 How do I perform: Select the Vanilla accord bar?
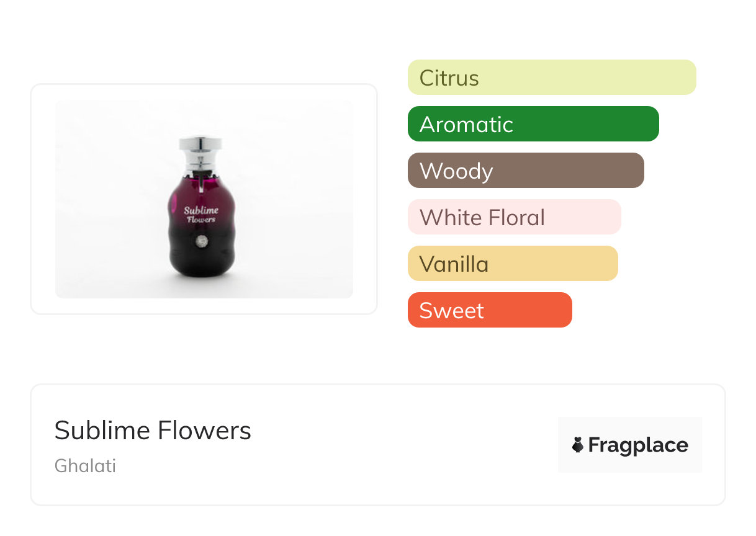click(x=512, y=264)
